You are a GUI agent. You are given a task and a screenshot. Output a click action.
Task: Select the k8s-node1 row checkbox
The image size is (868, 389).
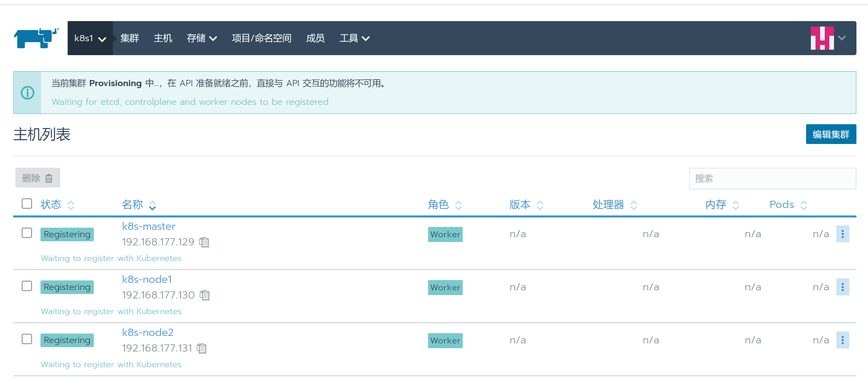tap(27, 286)
